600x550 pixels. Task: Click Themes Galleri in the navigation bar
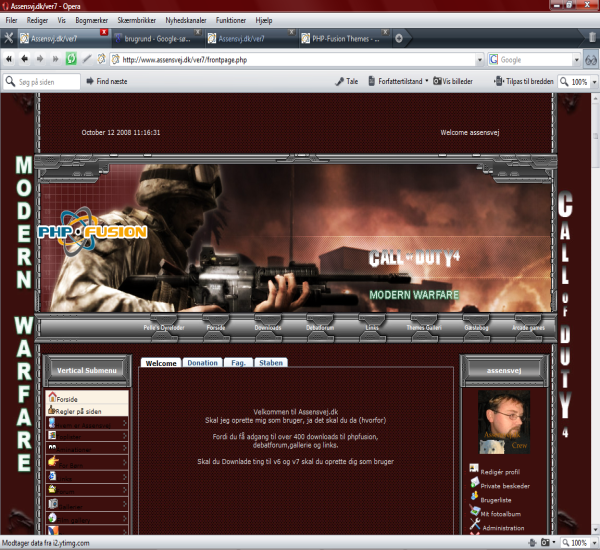(424, 328)
